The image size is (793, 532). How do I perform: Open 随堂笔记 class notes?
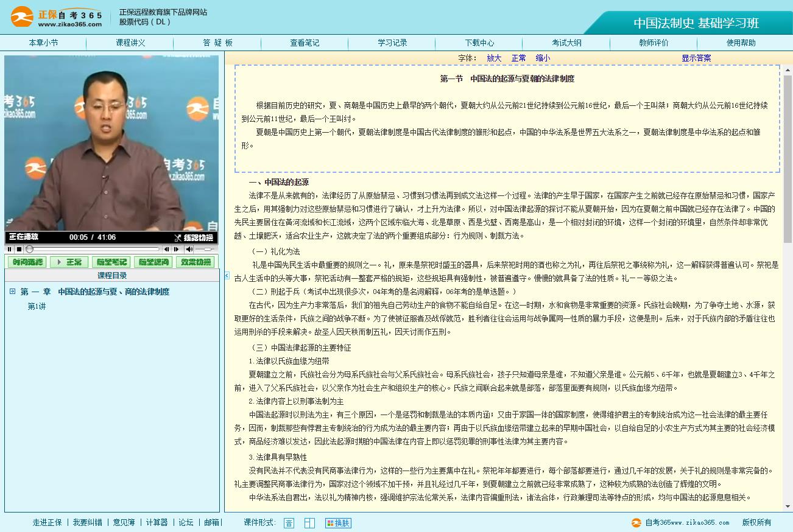click(111, 262)
